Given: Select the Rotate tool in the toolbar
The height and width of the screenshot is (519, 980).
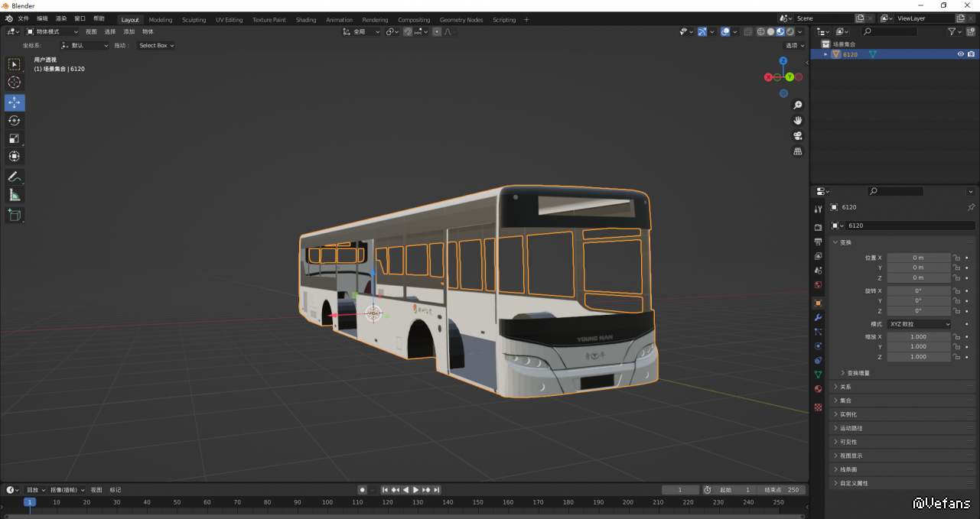Looking at the screenshot, I should [x=15, y=121].
